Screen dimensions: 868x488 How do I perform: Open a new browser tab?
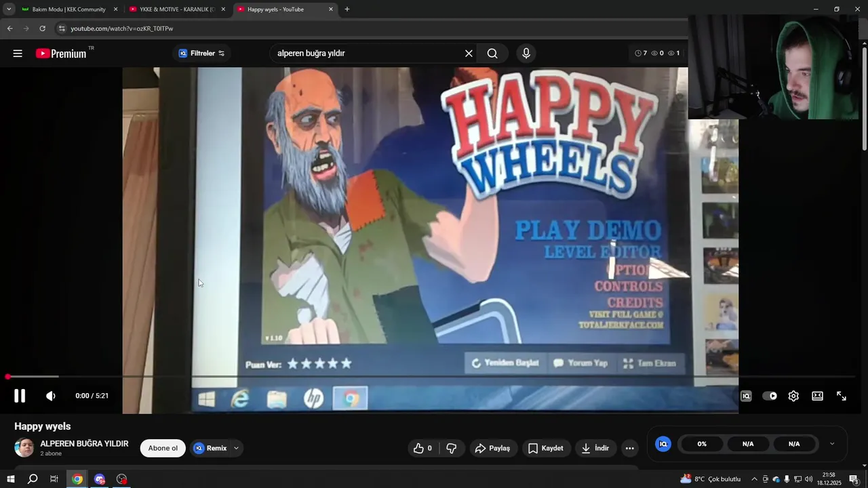347,9
